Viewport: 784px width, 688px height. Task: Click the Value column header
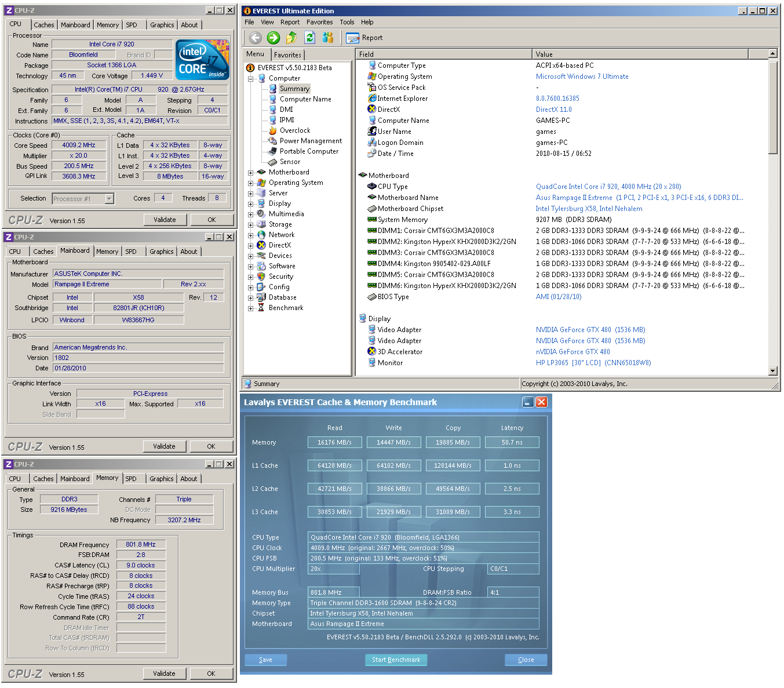tap(640, 54)
